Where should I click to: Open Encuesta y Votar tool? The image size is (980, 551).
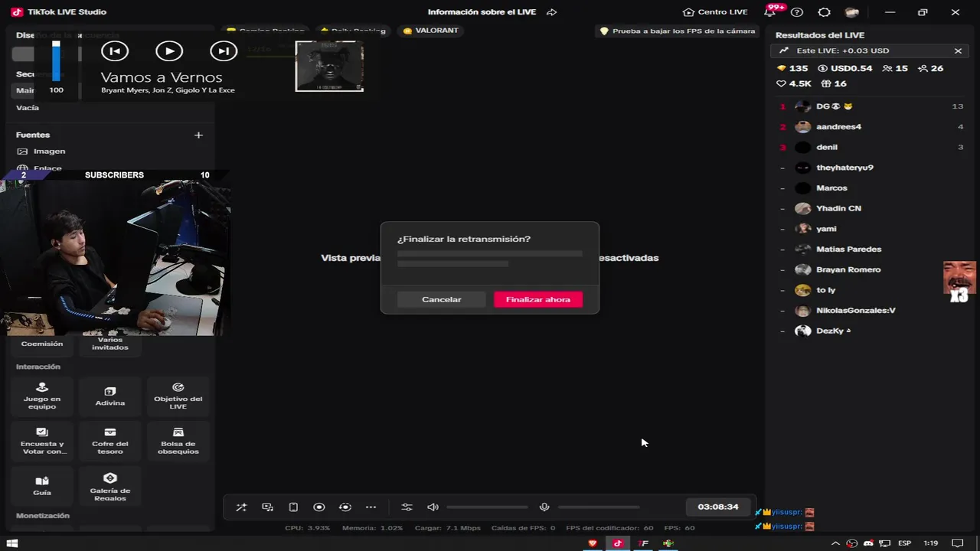42,442
